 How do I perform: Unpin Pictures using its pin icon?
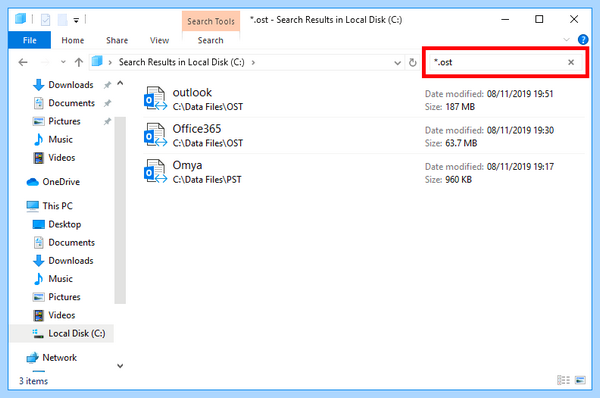click(x=108, y=122)
